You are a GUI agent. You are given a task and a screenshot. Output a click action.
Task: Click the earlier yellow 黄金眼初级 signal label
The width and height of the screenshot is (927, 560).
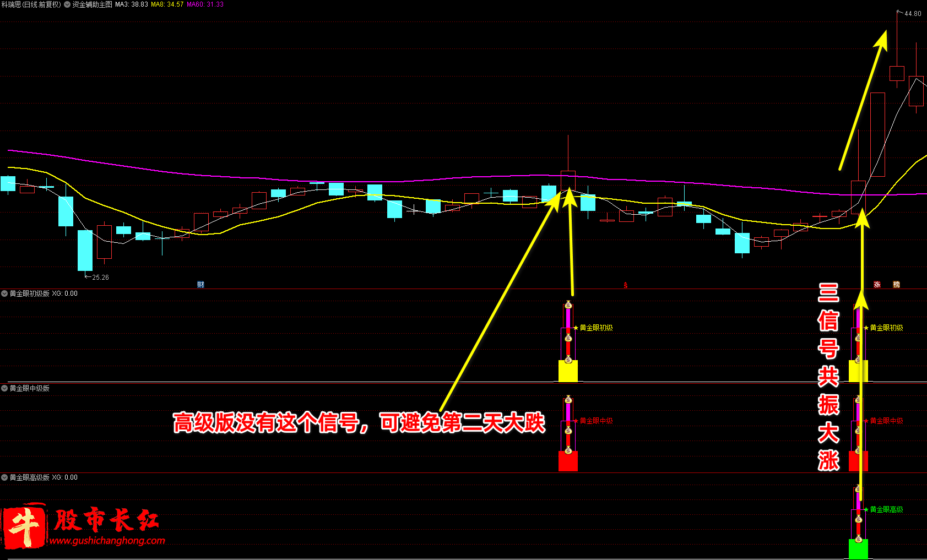597,328
